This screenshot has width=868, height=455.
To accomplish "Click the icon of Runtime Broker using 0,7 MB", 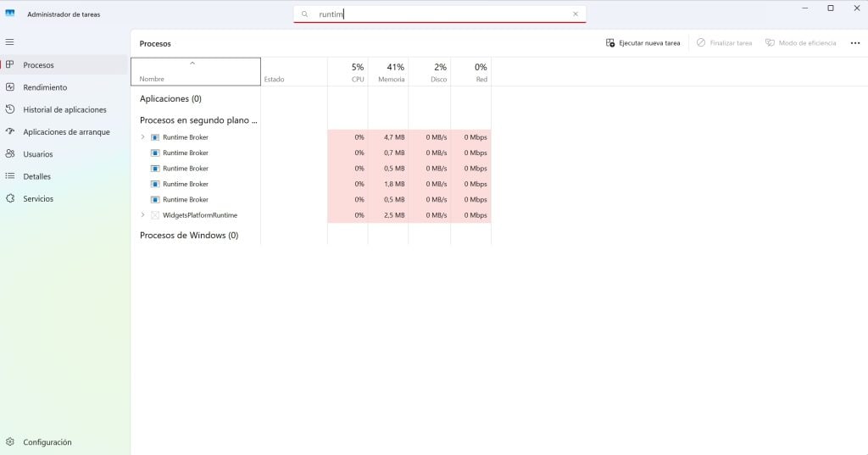I will [156, 153].
